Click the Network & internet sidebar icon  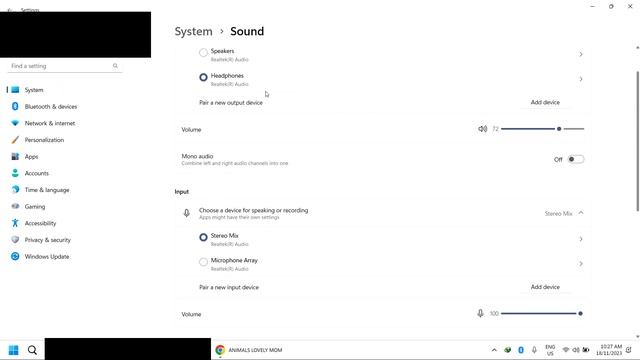coord(15,123)
